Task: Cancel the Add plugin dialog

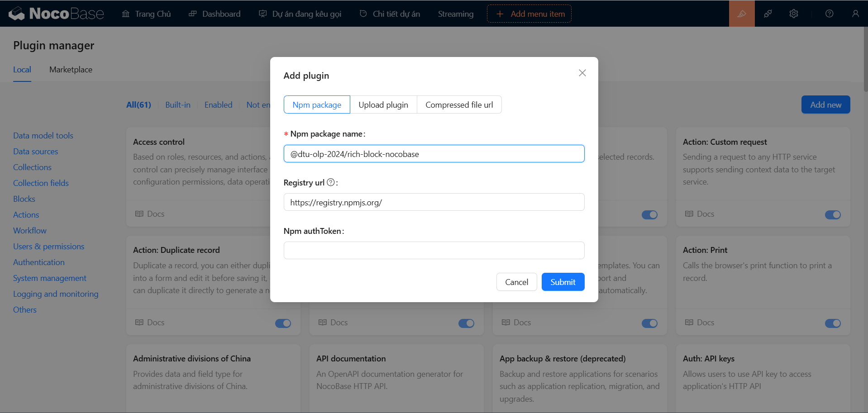Action: click(516, 282)
